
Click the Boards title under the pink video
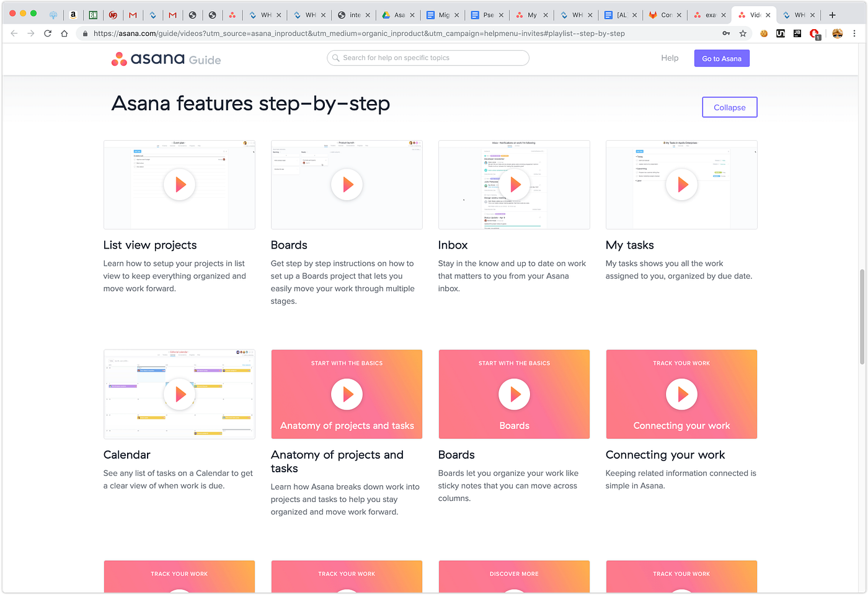pos(456,454)
